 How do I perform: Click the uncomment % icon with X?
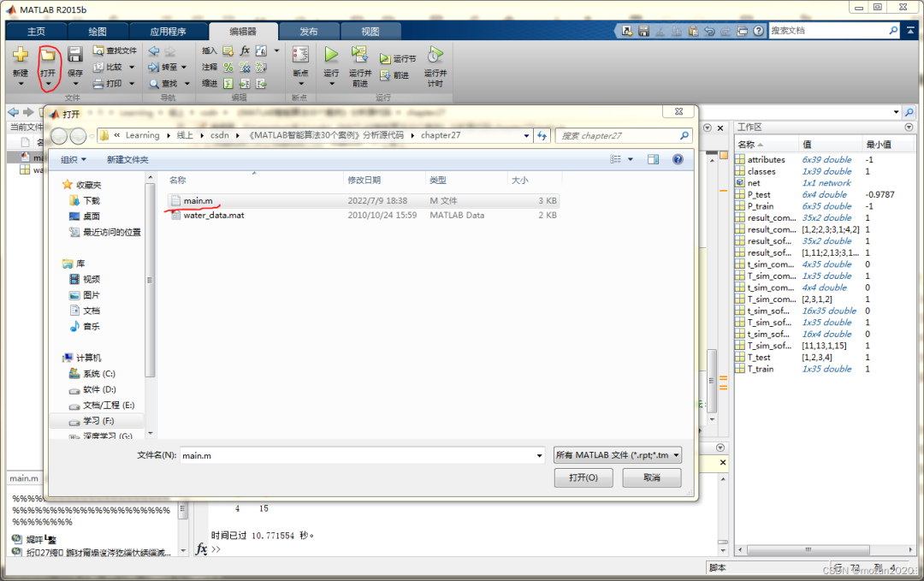click(x=245, y=68)
